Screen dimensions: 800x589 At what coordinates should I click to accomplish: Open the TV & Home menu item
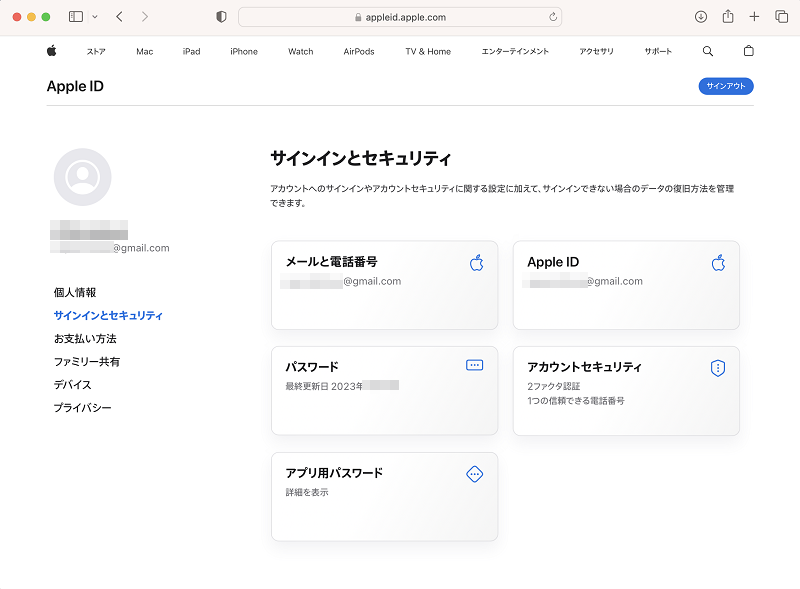428,52
